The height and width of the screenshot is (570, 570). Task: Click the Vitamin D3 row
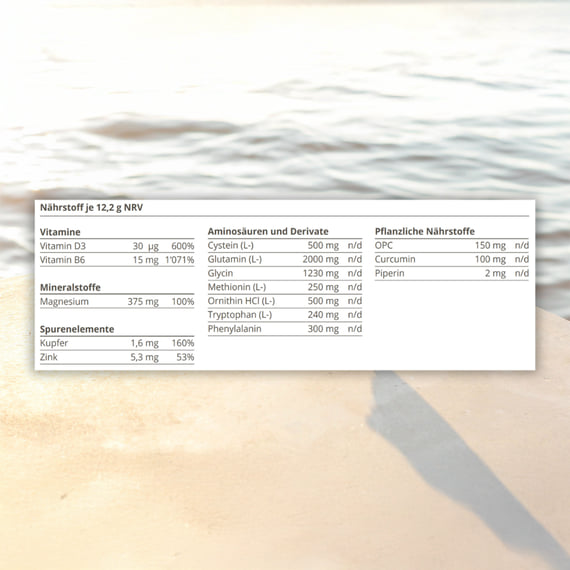click(117, 246)
